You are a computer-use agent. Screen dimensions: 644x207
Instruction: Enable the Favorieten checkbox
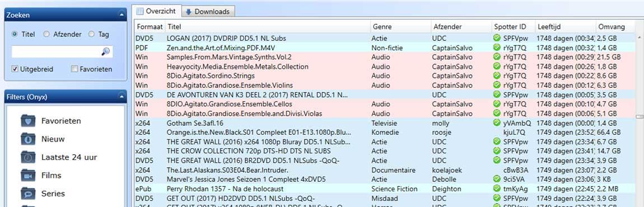(x=74, y=69)
